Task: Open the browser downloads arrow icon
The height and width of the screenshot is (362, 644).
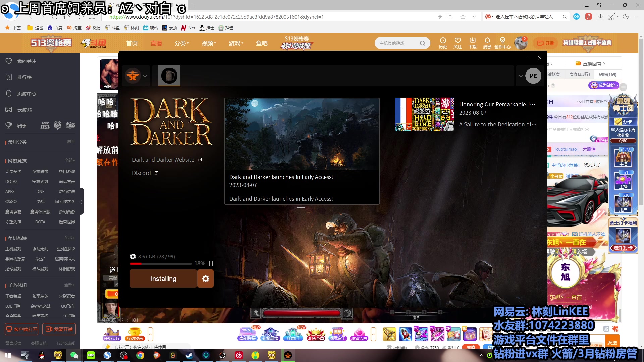Action: (600, 17)
